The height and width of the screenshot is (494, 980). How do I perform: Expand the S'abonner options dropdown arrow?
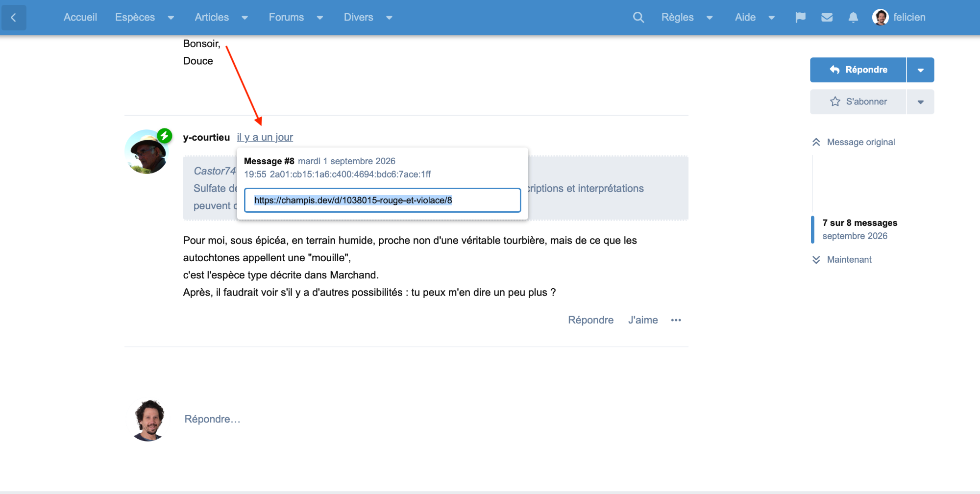click(921, 102)
